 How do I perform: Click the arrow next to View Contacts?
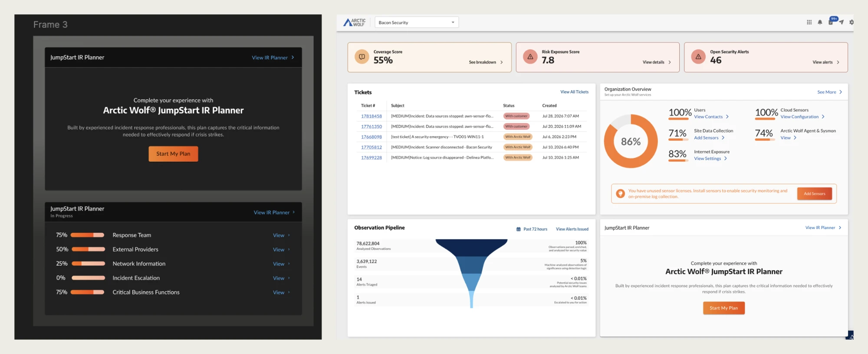727,117
